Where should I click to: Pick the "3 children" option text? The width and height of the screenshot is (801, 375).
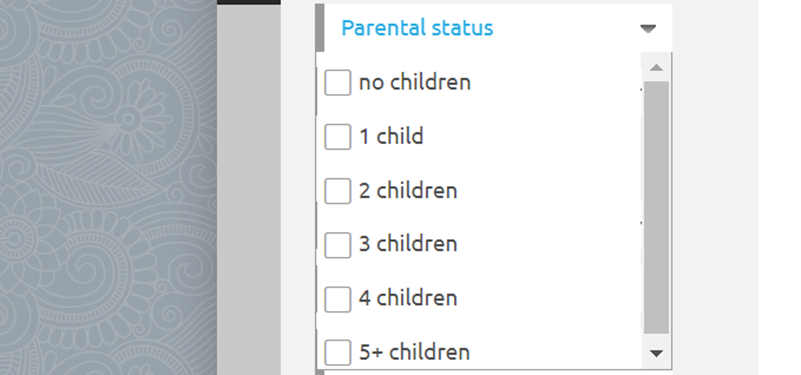pyautogui.click(x=408, y=244)
